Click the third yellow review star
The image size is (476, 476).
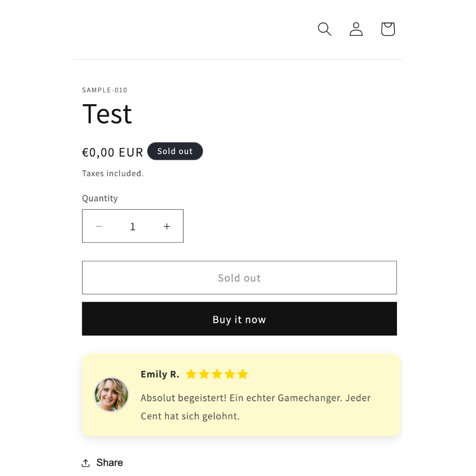pyautogui.click(x=217, y=374)
